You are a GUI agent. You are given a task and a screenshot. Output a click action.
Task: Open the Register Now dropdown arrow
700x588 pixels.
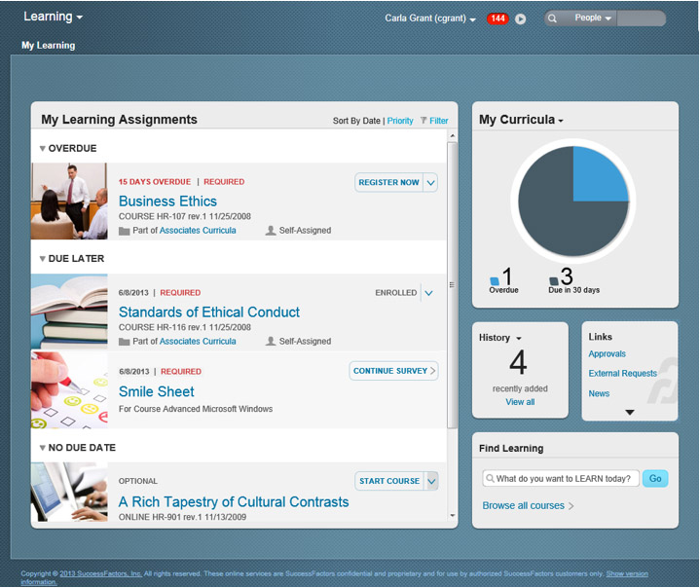(x=431, y=182)
